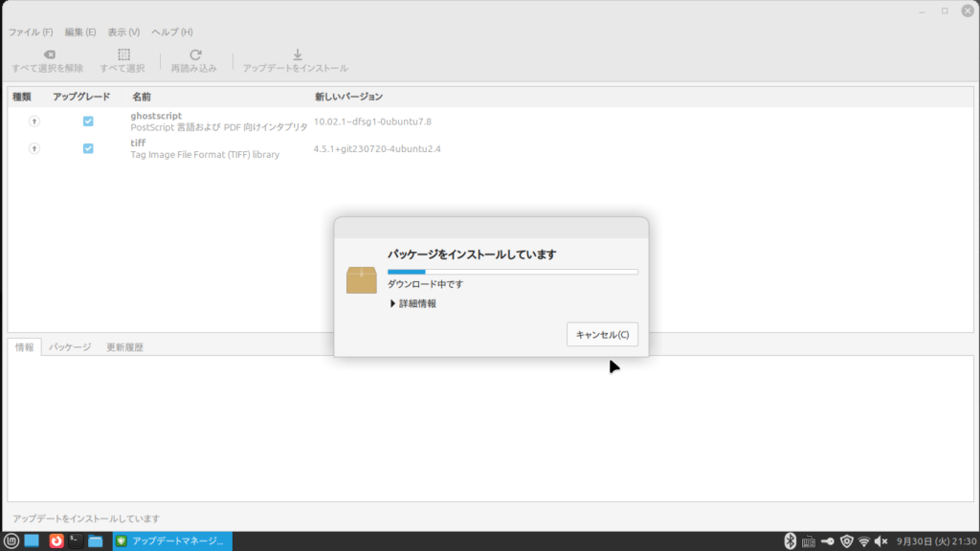
Task: Sort list by 新しいバージョン column header
Action: pos(348,97)
